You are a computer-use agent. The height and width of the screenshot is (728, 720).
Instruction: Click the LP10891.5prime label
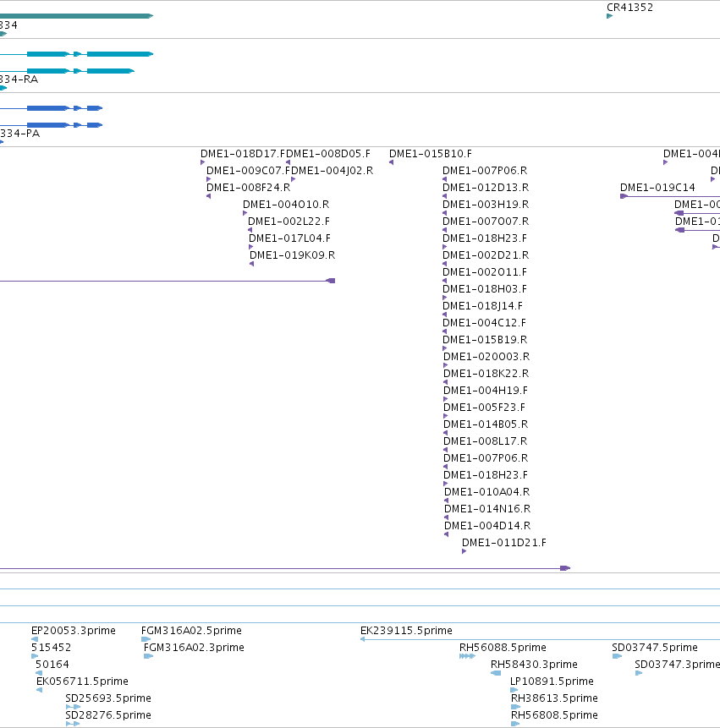(x=552, y=681)
